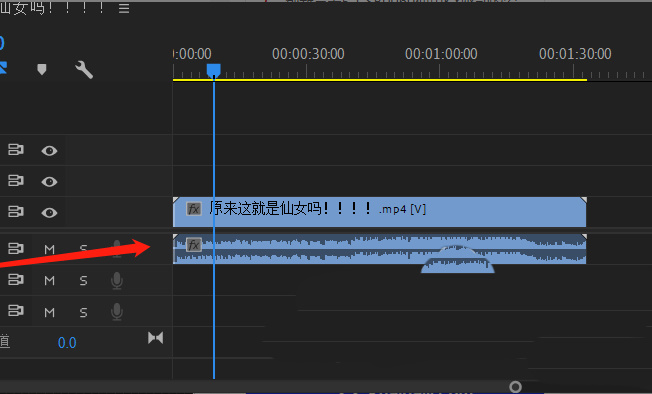Open timeline display settings wrench
Screen dimensions: 652x394
pos(84,70)
